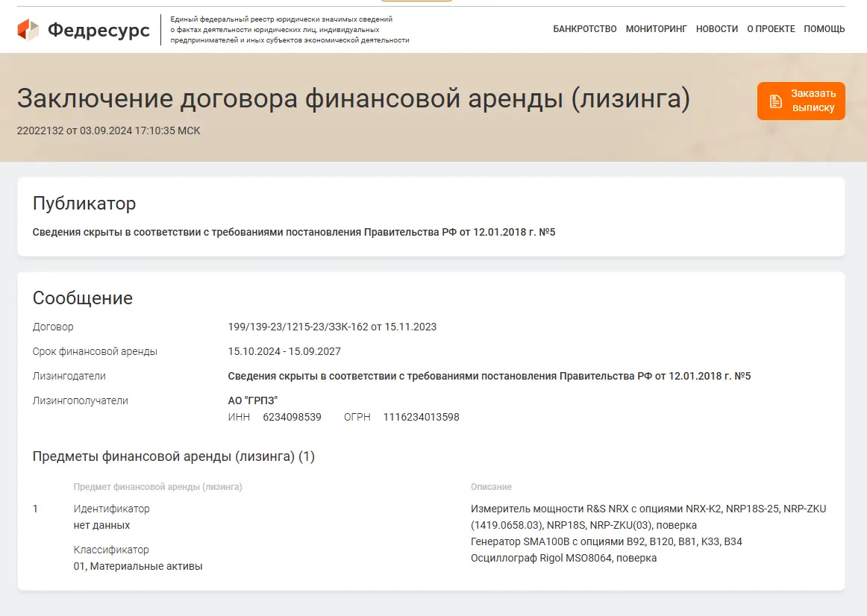
Task: Select lease period 15.10.2024 - 15.09.2027
Action: pos(284,351)
